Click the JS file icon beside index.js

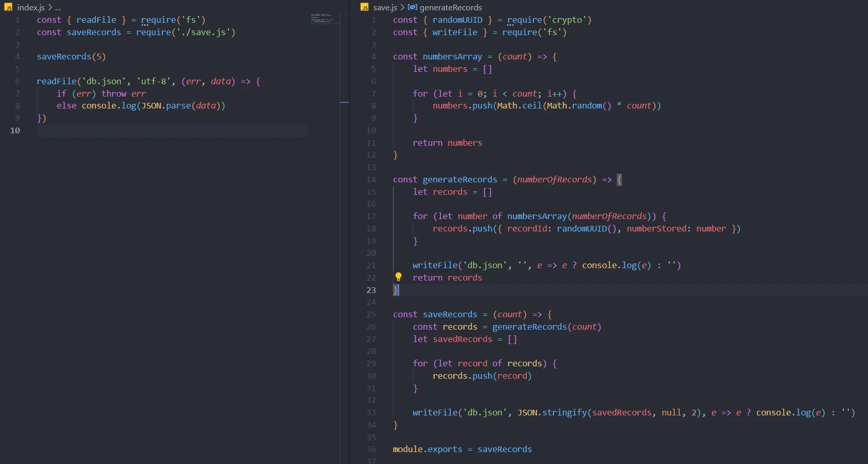click(x=8, y=7)
